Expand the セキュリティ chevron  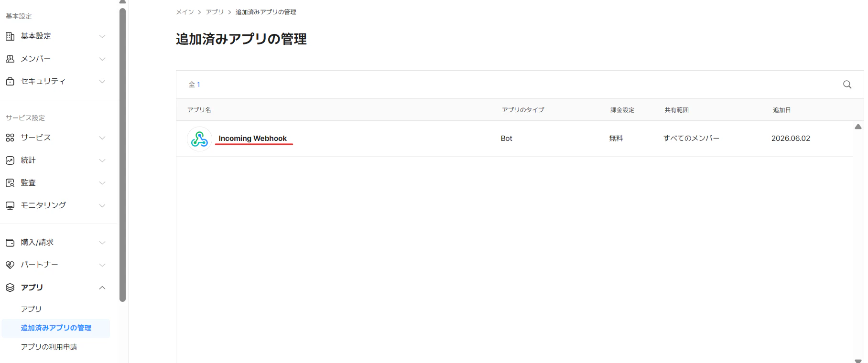click(102, 82)
